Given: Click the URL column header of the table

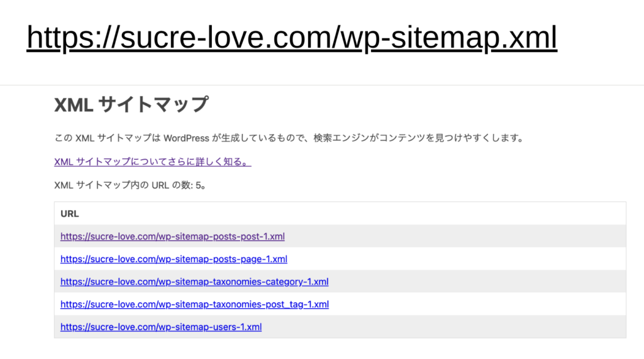Looking at the screenshot, I should (70, 214).
